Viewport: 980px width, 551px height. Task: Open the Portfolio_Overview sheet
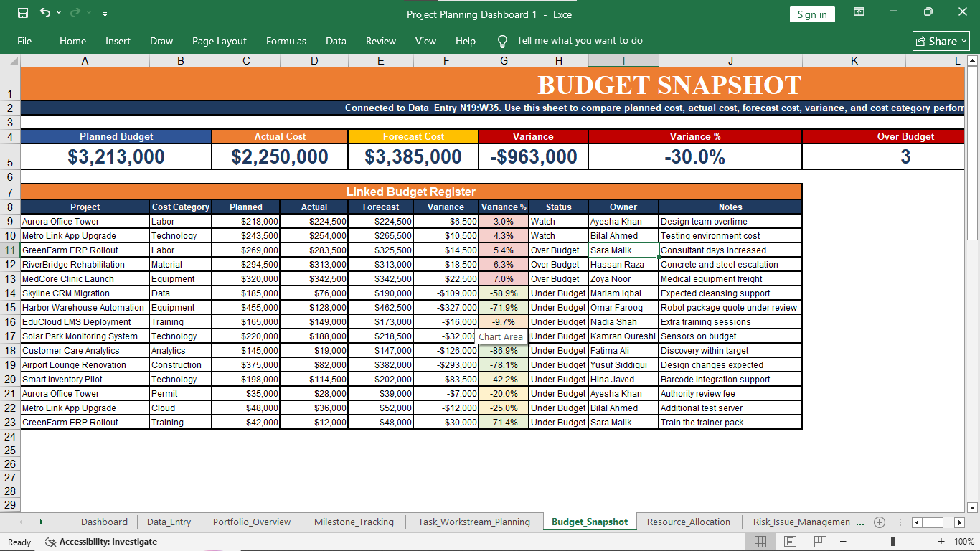pyautogui.click(x=252, y=522)
